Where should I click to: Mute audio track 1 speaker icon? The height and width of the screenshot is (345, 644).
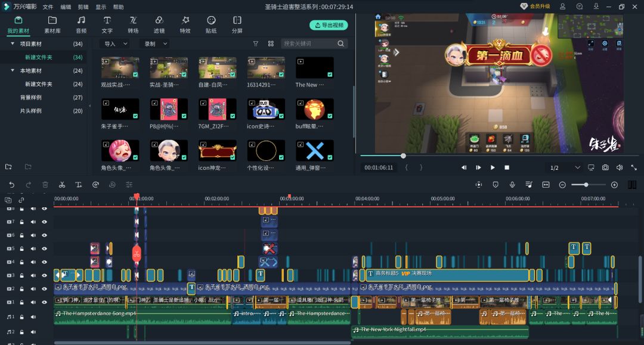(33, 317)
